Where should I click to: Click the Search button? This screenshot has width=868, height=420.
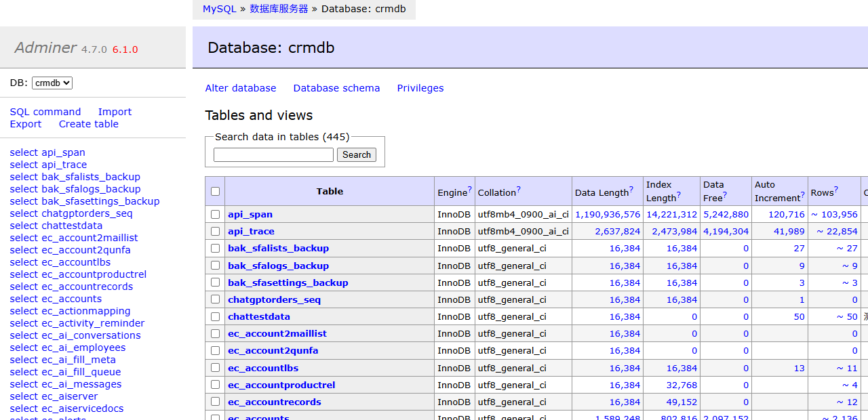tap(357, 154)
